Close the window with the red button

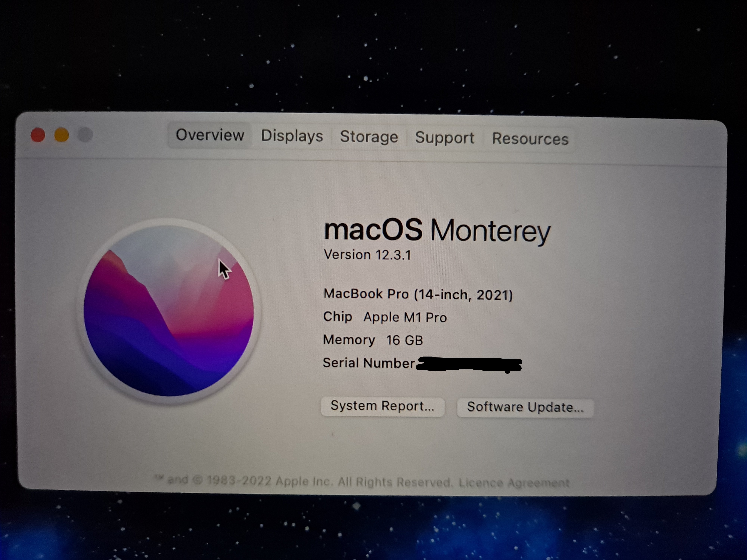pyautogui.click(x=38, y=135)
